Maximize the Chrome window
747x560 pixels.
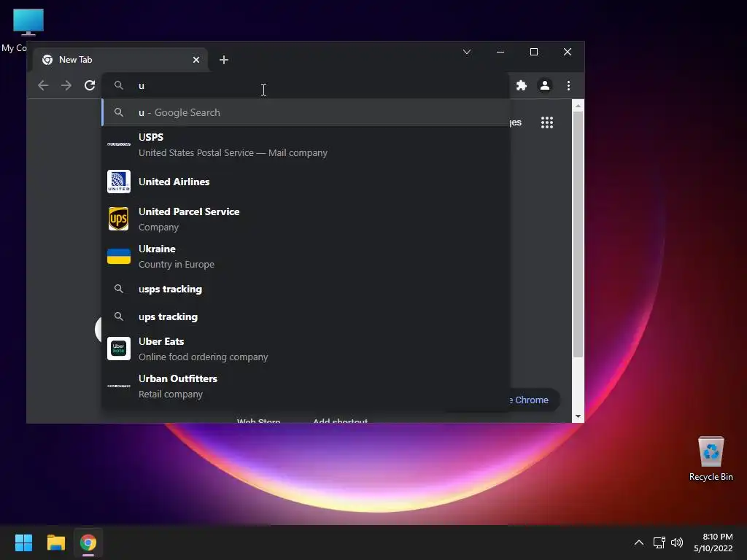(533, 52)
